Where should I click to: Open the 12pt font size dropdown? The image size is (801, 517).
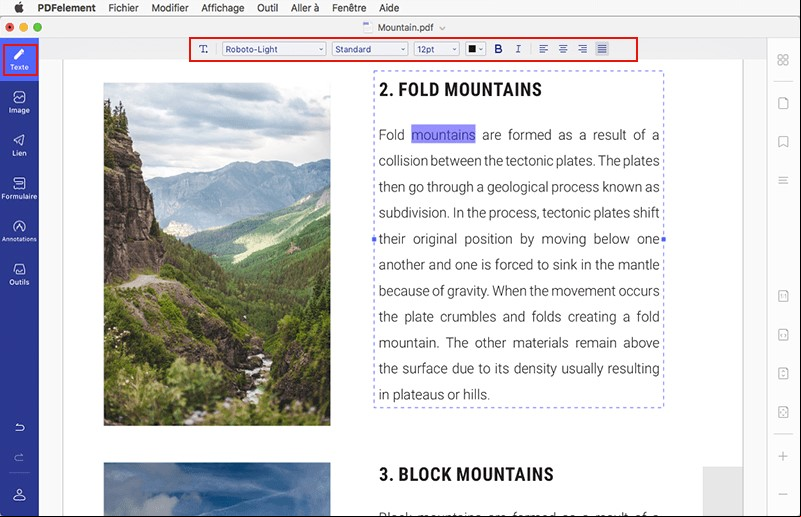[x=436, y=49]
